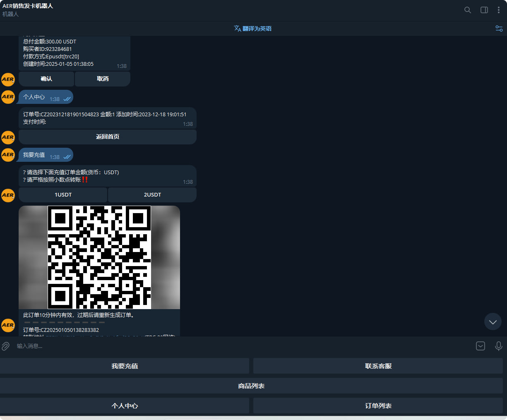This screenshot has height=420, width=507.
Task: Click AER avatar beside the 返回首页 button
Action: (x=8, y=137)
